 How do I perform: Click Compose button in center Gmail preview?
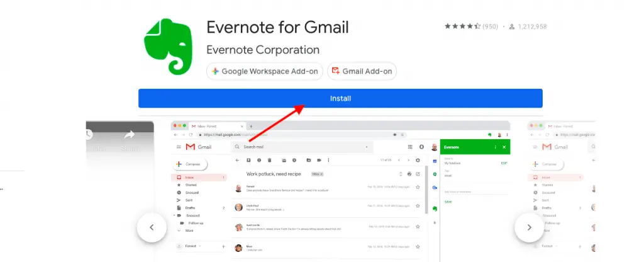point(189,164)
